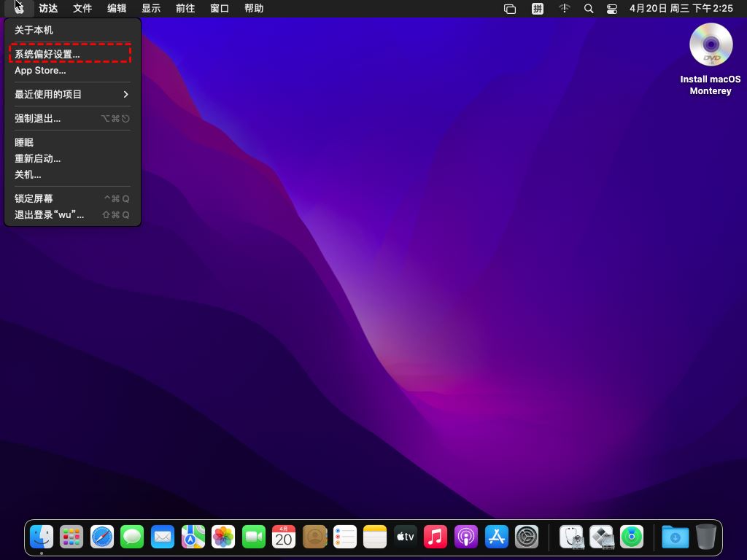Open the Photos app from the Dock
The image size is (747, 560).
[x=223, y=537]
